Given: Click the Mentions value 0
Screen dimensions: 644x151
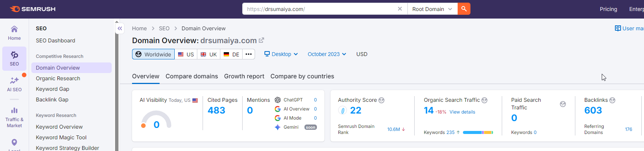Looking at the screenshot, I should 250,110.
